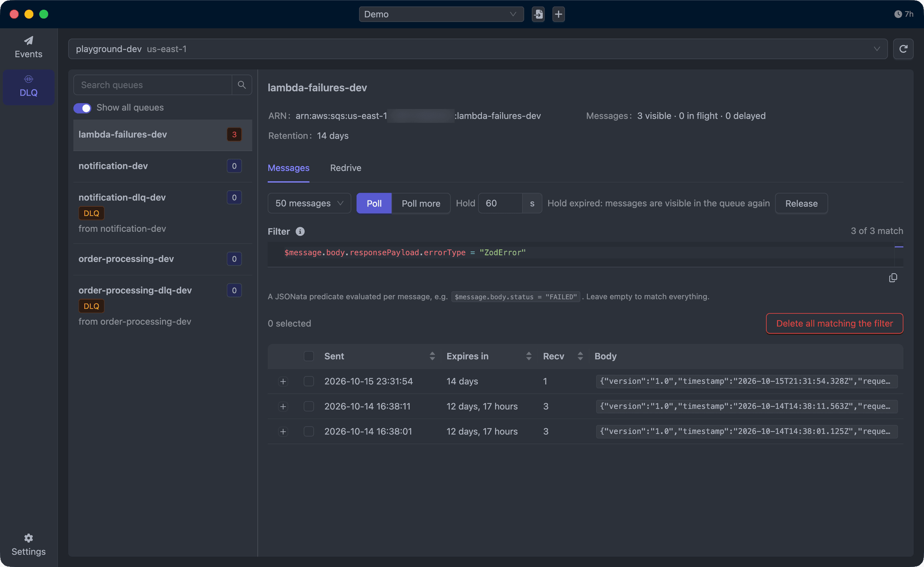The image size is (924, 567).
Task: Click the clock session timer icon
Action: click(898, 14)
